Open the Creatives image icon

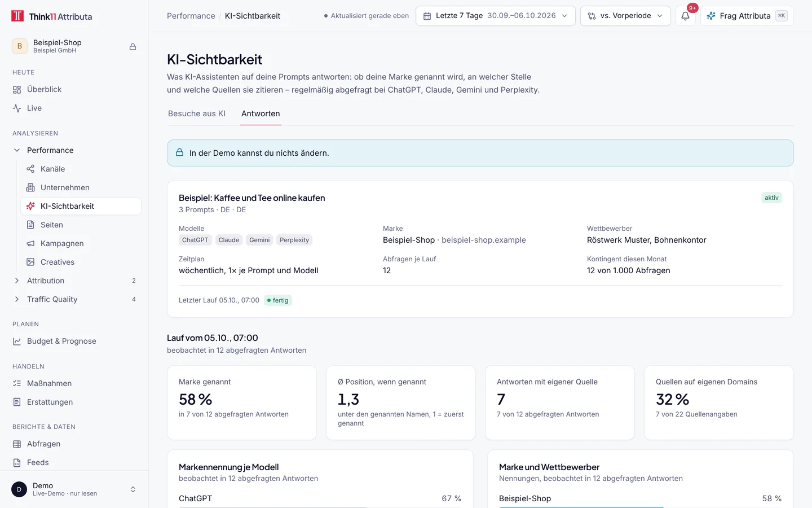point(30,262)
